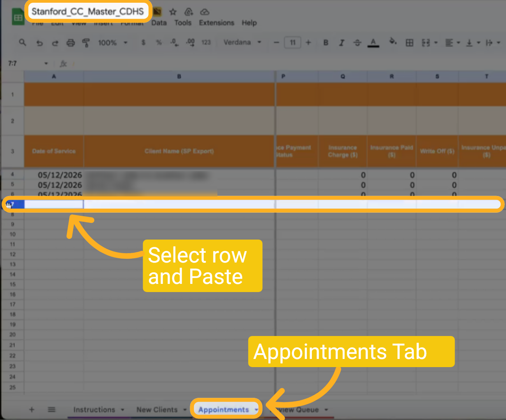Image resolution: width=506 pixels, height=420 pixels.
Task: Toggle bold formatting
Action: tap(326, 42)
